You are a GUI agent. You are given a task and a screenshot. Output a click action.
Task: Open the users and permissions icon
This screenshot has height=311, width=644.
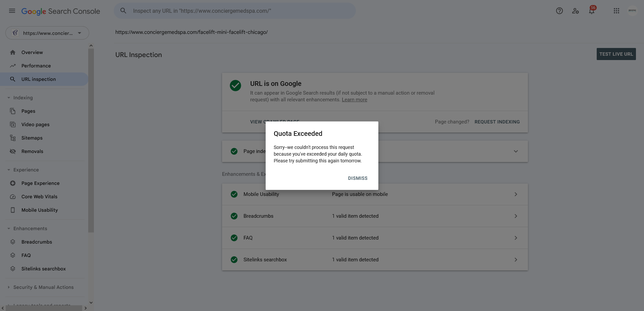576,11
